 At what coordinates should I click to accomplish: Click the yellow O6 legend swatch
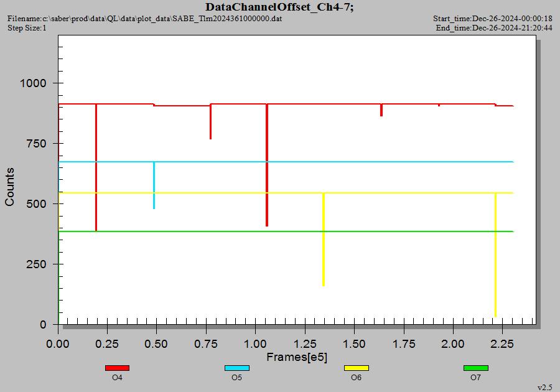pyautogui.click(x=357, y=368)
